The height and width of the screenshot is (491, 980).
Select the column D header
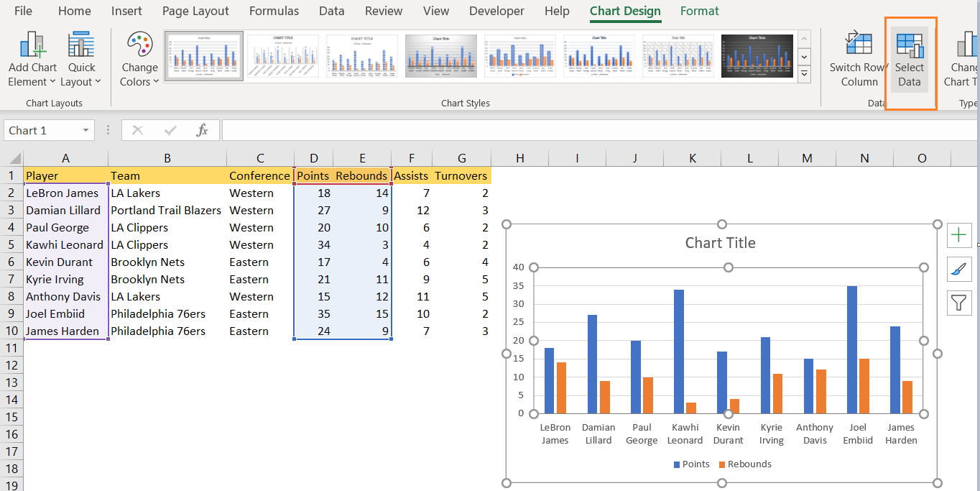coord(314,157)
